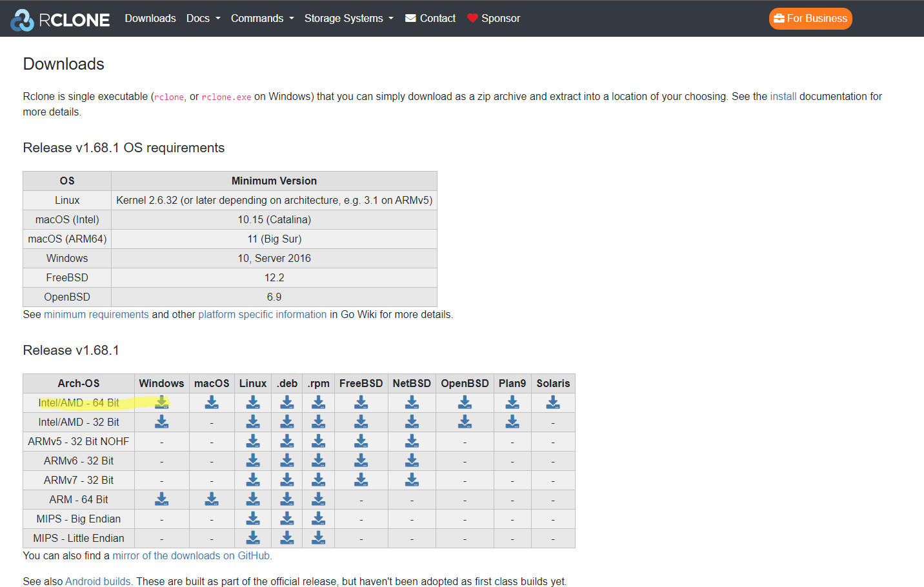Click the Minimum Version column header
Viewport: 924px width, 587px height.
(x=274, y=181)
